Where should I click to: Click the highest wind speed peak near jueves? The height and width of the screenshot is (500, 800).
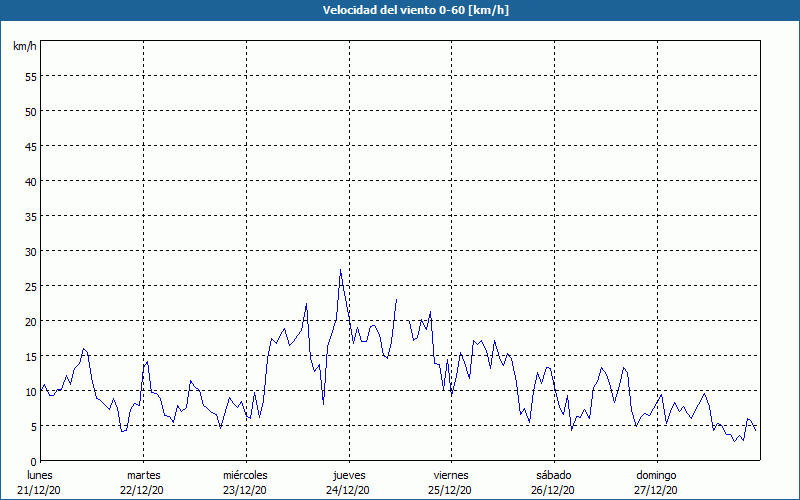coord(340,270)
